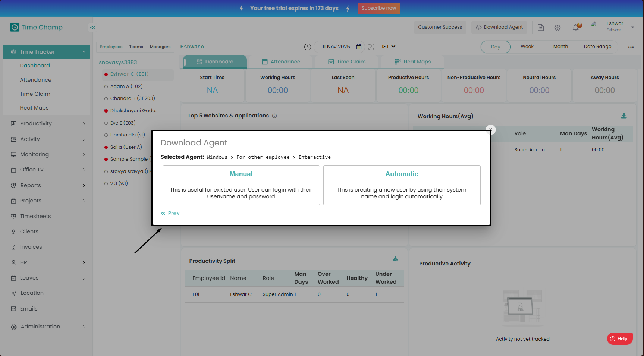644x356 pixels.
Task: Open the IST timezone dropdown
Action: [389, 47]
